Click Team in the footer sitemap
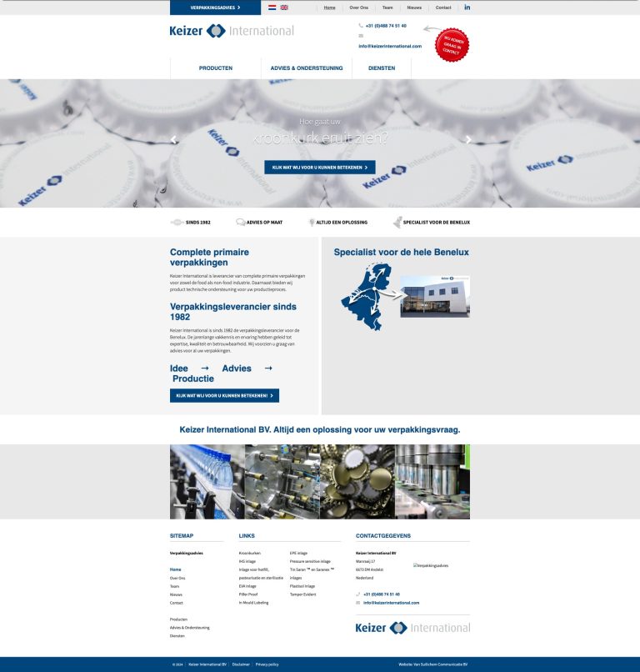The height and width of the screenshot is (672, 640). coord(174,586)
